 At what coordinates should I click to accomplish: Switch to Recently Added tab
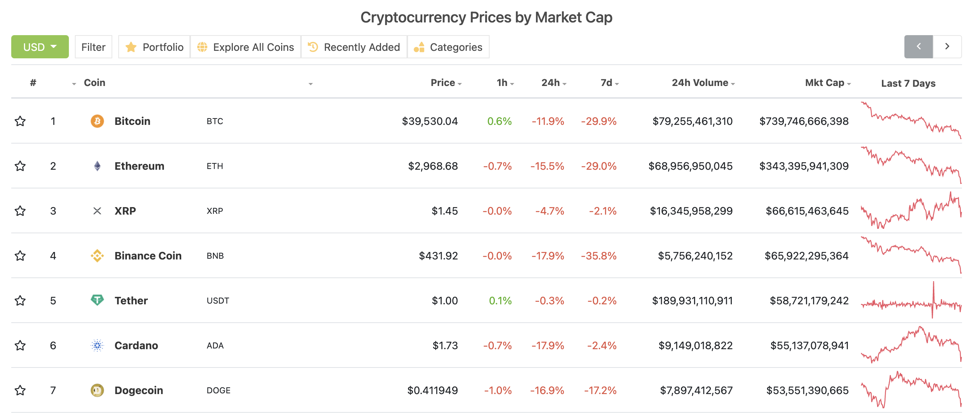(354, 47)
